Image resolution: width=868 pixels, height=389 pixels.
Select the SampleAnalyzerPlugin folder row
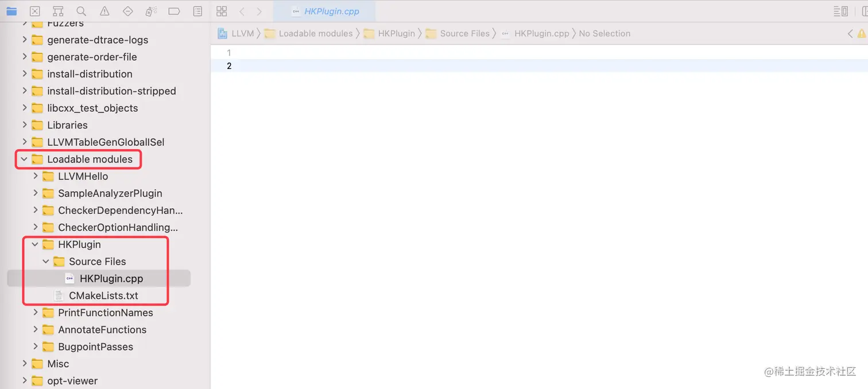[99, 193]
